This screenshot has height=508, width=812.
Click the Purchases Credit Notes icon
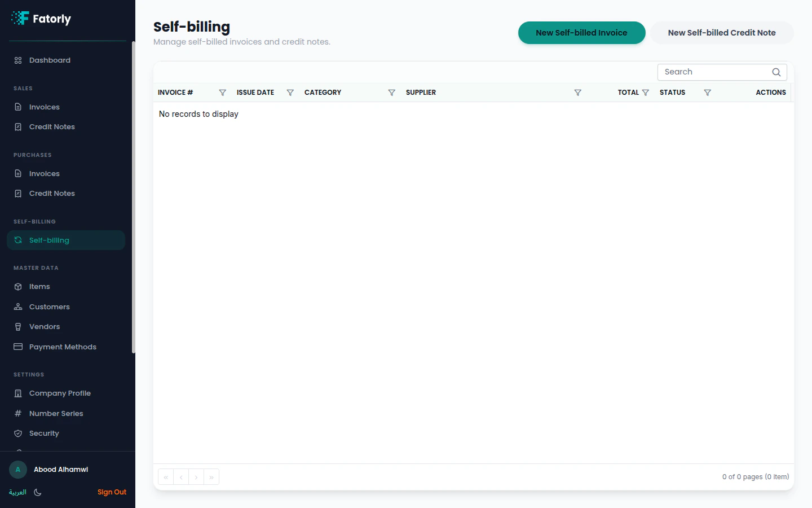[x=18, y=194]
